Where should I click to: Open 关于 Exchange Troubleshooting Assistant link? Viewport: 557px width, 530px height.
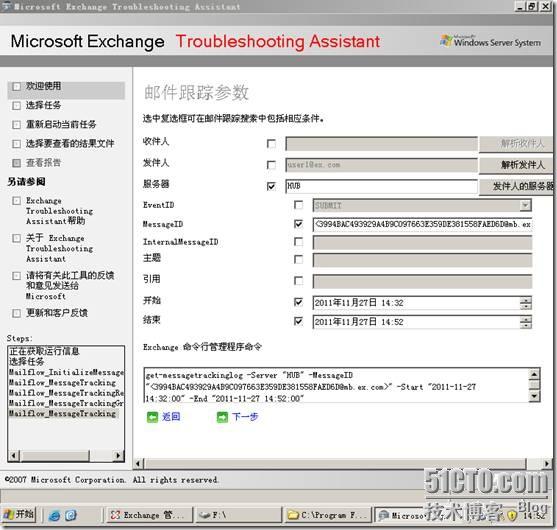point(59,248)
